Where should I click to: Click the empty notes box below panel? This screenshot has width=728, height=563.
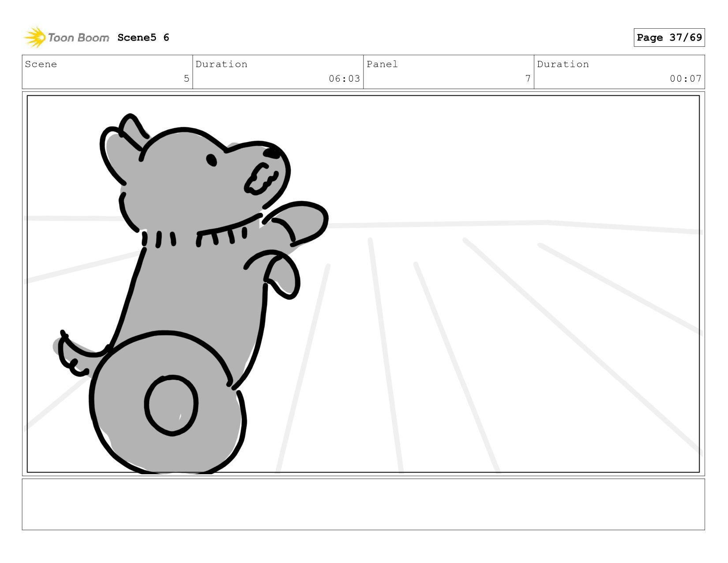(363, 504)
